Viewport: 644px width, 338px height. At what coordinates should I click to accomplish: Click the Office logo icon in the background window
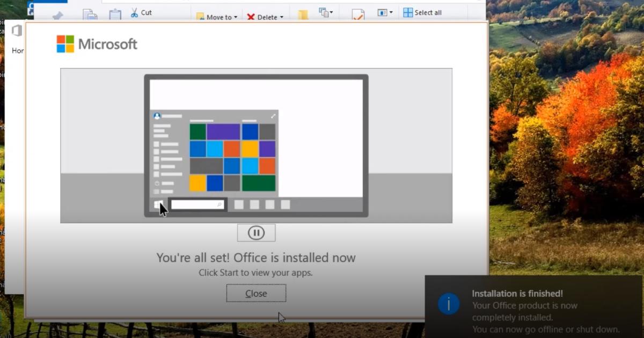(x=17, y=31)
